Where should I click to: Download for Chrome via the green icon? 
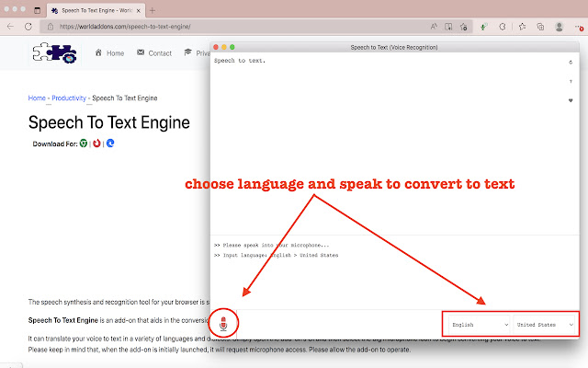pyautogui.click(x=84, y=144)
